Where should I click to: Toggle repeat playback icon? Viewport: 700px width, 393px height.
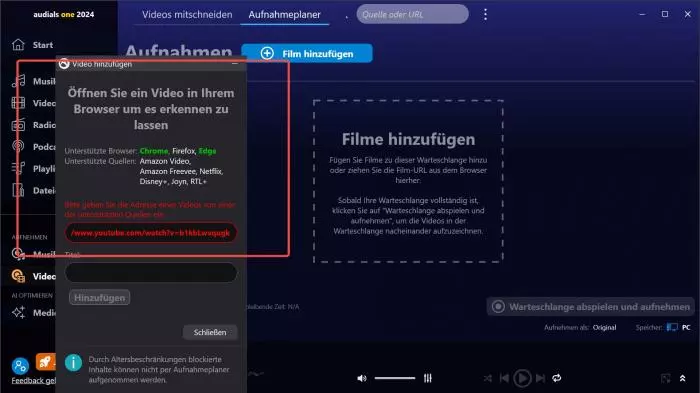pyautogui.click(x=557, y=378)
